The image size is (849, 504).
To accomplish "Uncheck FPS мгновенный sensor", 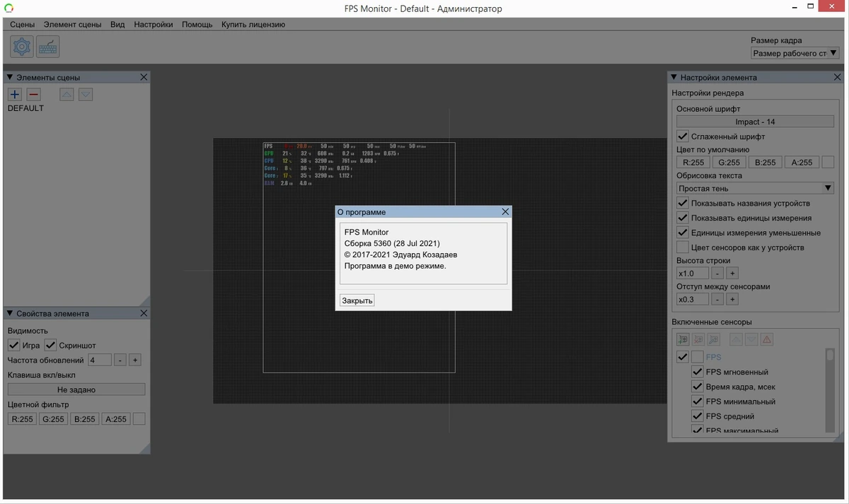I will click(697, 372).
